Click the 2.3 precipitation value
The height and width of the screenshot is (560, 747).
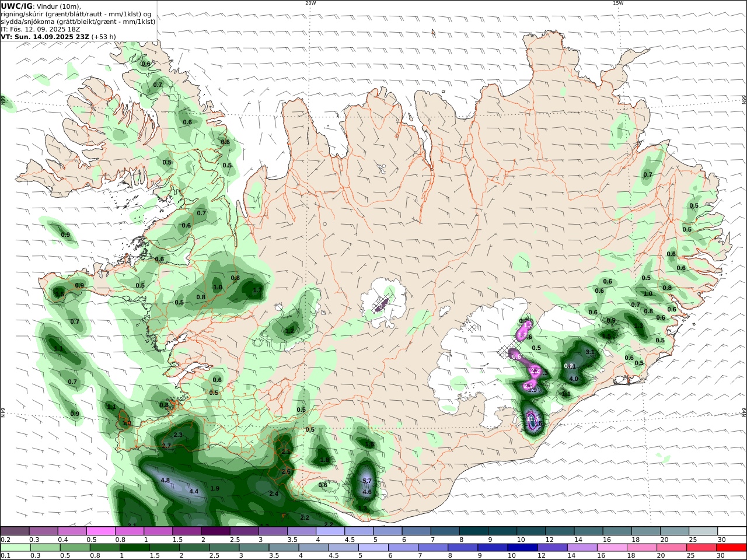(x=178, y=435)
